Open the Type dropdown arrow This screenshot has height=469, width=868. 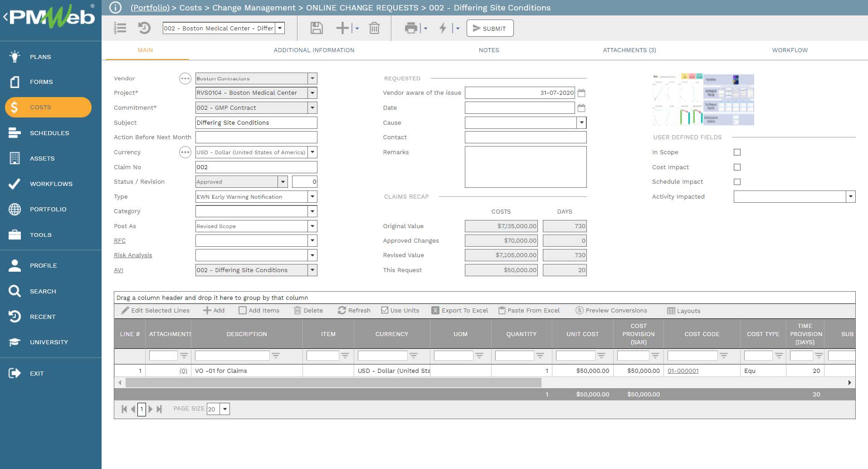tap(312, 197)
